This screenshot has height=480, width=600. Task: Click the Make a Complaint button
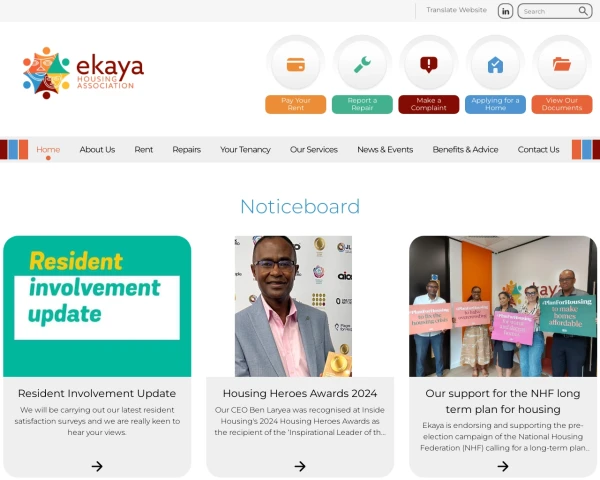point(429,104)
